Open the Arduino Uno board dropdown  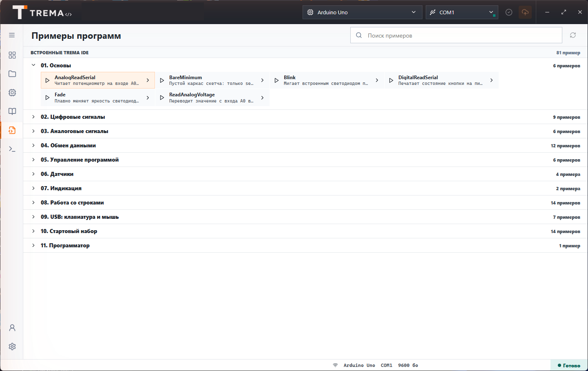click(x=362, y=12)
